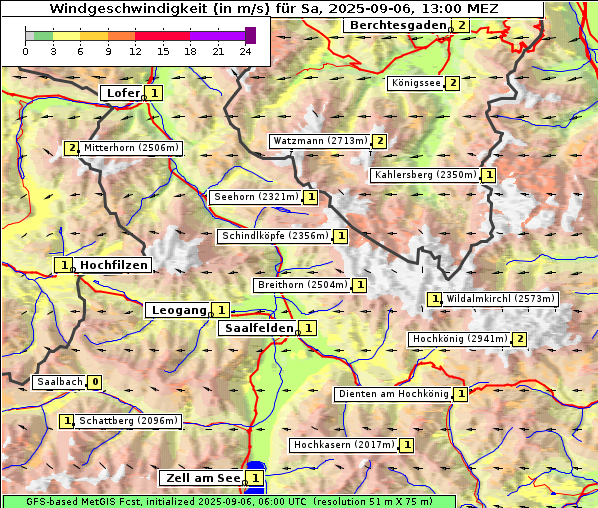Select the Hochfilzen town label

[x=113, y=265]
